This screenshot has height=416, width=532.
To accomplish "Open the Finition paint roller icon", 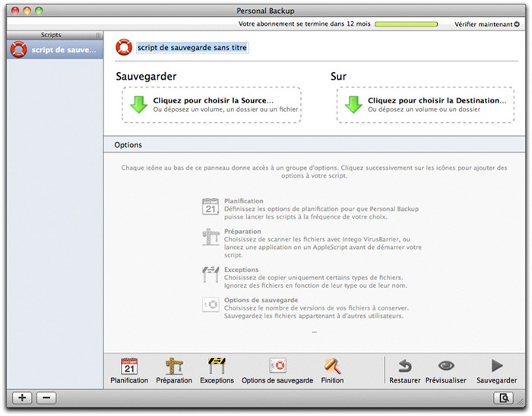I will (x=332, y=366).
